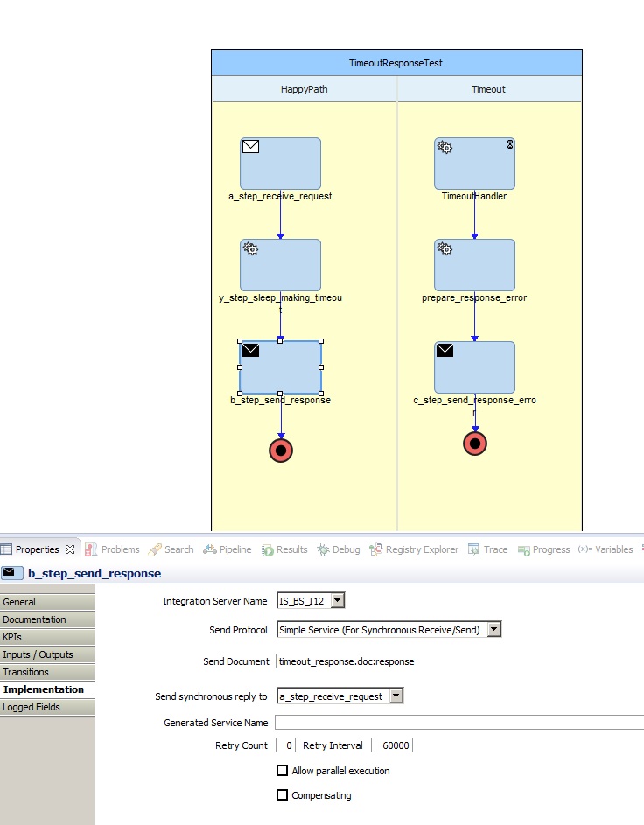The width and height of the screenshot is (644, 825).
Task: Click the Variables (x)= icon
Action: pyautogui.click(x=585, y=549)
